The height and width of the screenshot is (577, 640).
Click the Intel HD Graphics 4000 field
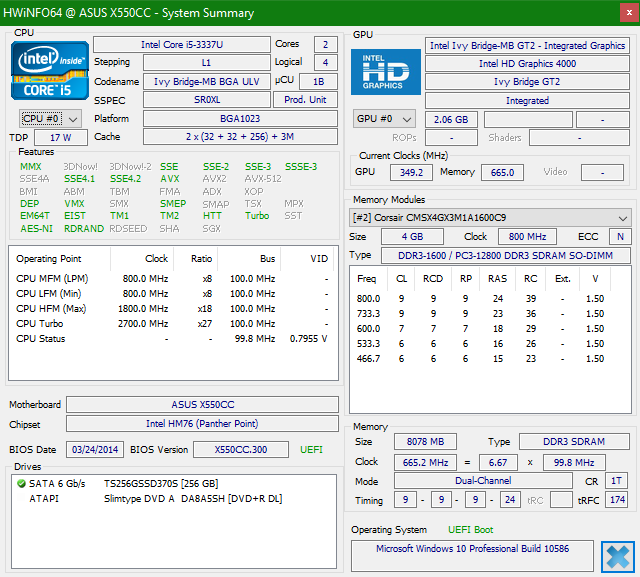[527, 64]
